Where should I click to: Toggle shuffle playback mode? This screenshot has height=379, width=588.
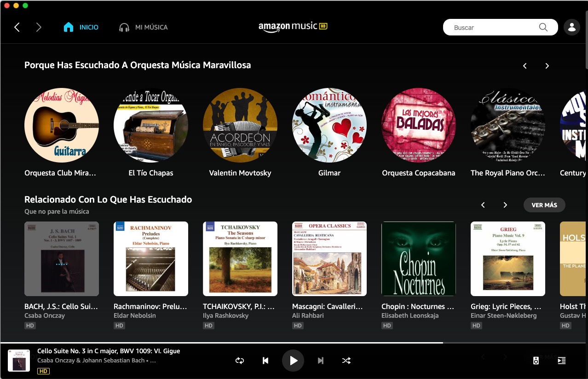pyautogui.click(x=346, y=361)
